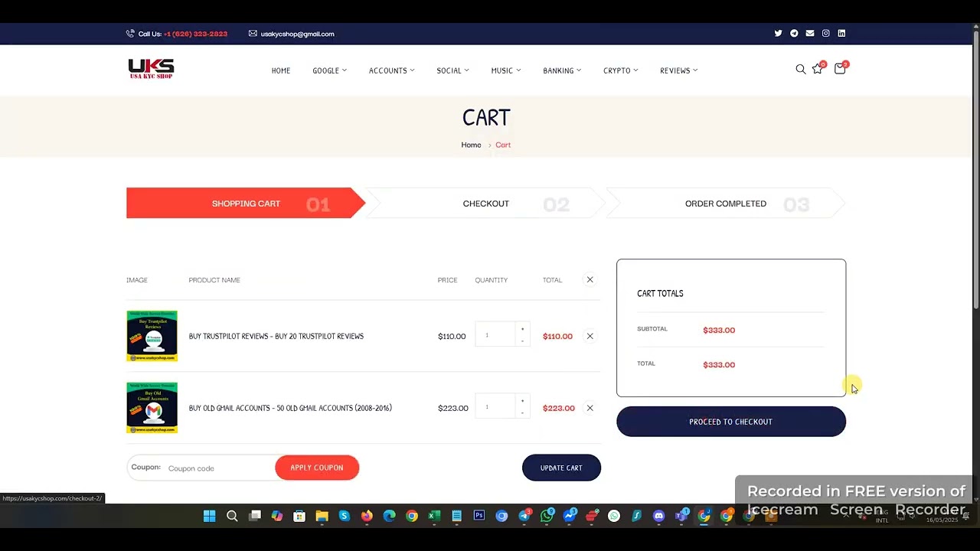Open Excel from the taskbar
Image resolution: width=980 pixels, height=551 pixels.
434,516
